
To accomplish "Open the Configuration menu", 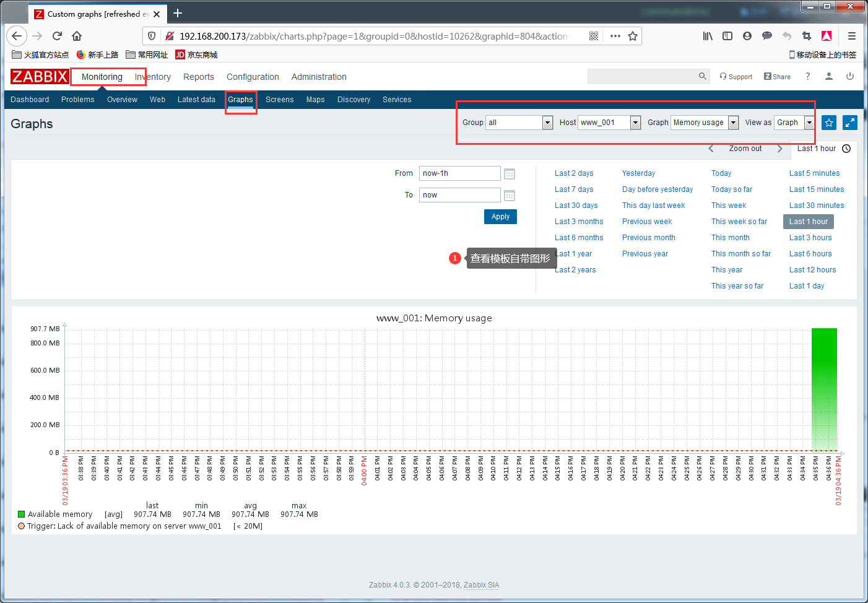I will pos(253,77).
